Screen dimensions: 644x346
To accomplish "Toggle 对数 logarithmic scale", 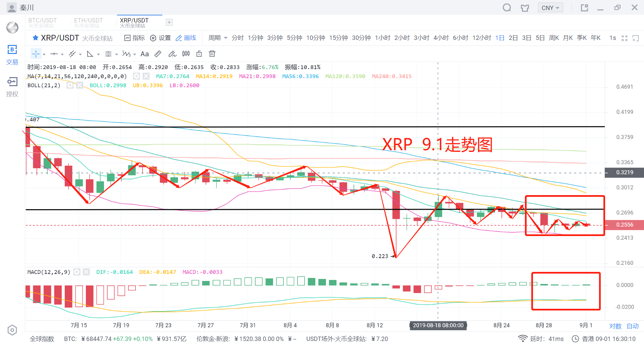I will click(615, 326).
